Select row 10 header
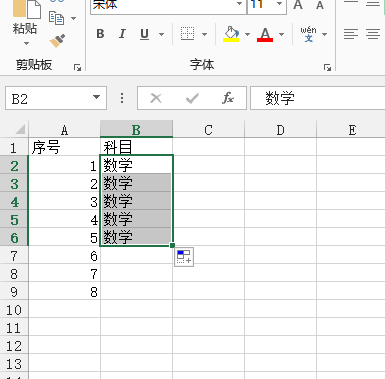This screenshot has width=385, height=379. [x=14, y=310]
